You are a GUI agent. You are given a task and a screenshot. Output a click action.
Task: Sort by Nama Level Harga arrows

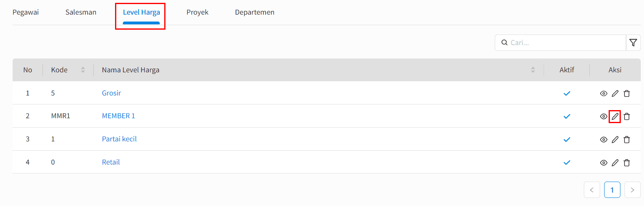(x=533, y=70)
